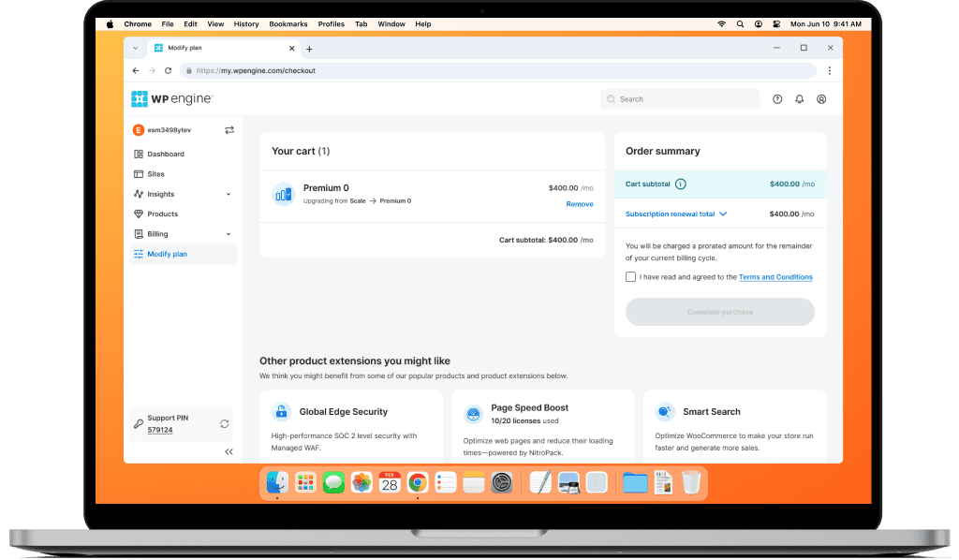The width and height of the screenshot is (959, 560).
Task: Open Calendar from the dock
Action: (x=390, y=483)
